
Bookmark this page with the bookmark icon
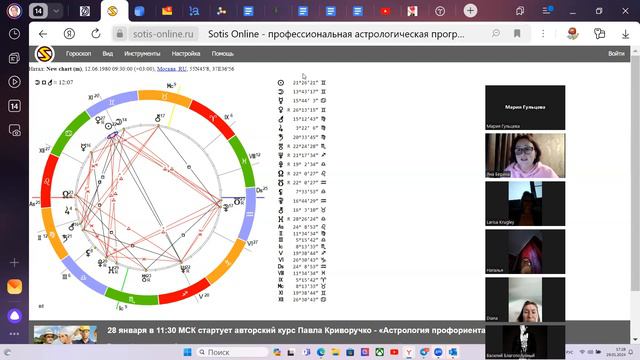(517, 34)
